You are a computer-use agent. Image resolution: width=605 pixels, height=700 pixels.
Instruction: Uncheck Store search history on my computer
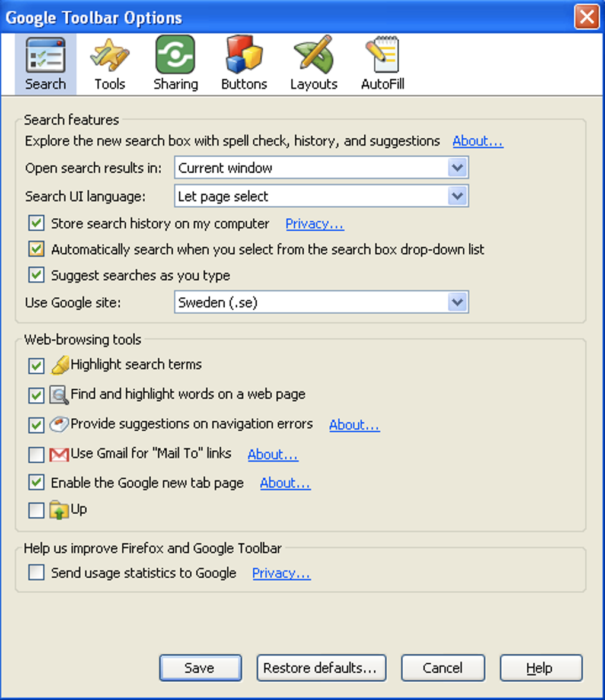pyautogui.click(x=36, y=223)
